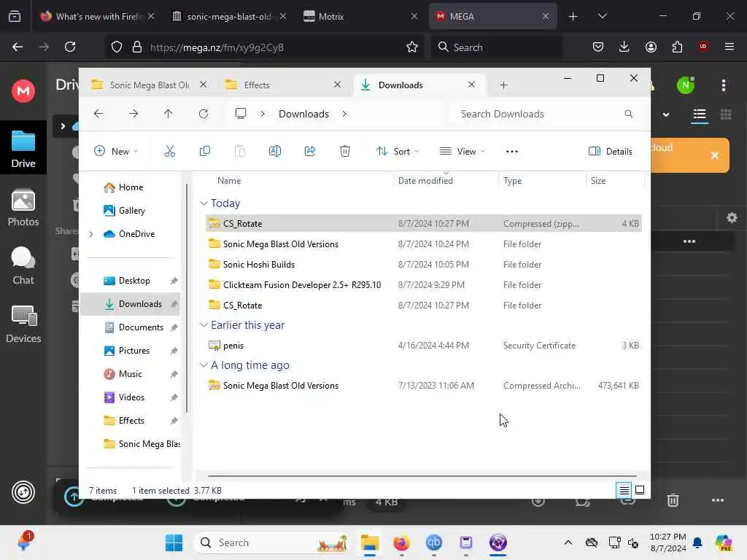Click the Cut scissors icon in Explorer toolbar

coord(169,152)
